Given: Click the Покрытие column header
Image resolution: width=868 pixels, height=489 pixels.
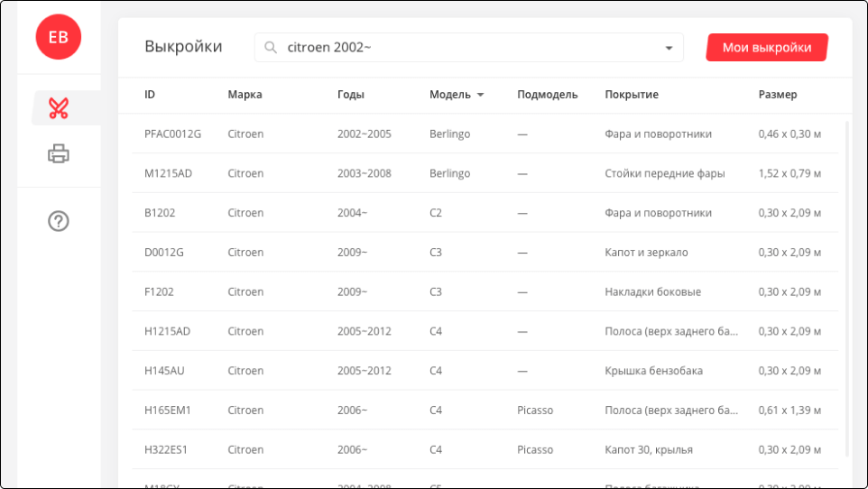Looking at the screenshot, I should coord(631,95).
